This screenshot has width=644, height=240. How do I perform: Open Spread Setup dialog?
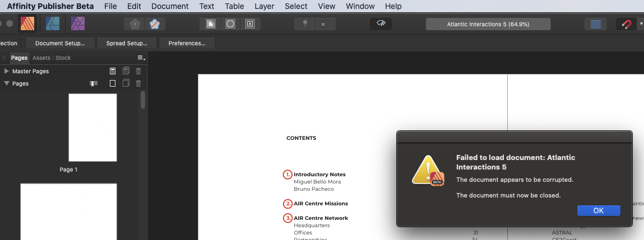[x=127, y=43]
